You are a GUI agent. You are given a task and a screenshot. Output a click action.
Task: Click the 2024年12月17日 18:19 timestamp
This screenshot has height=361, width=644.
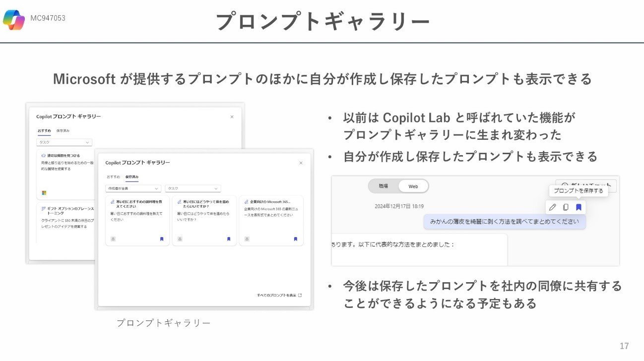[x=399, y=206]
